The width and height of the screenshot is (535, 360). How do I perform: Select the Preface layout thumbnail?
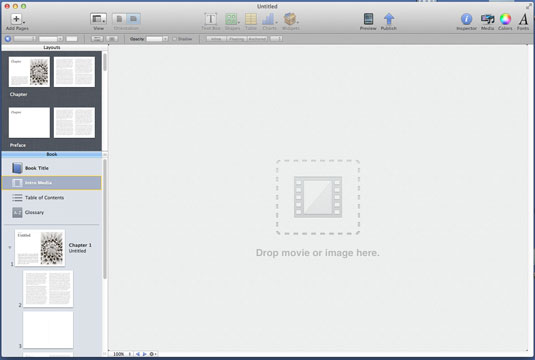point(29,123)
